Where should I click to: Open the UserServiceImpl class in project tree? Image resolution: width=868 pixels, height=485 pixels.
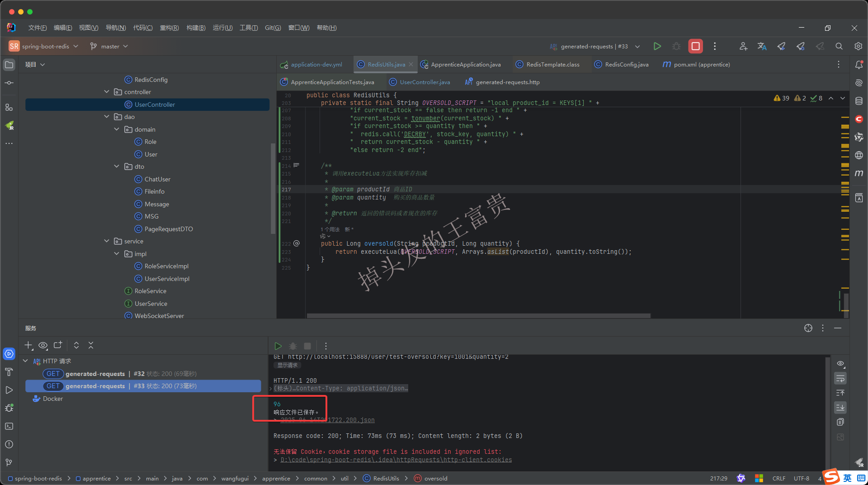167,279
